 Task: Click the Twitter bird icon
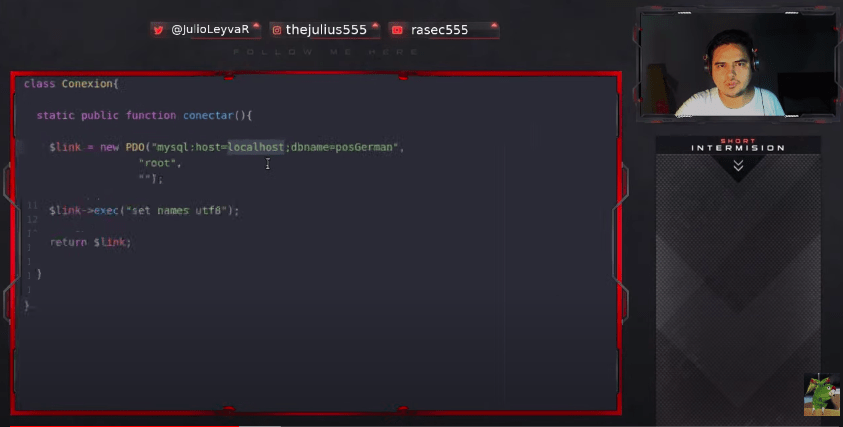(158, 30)
